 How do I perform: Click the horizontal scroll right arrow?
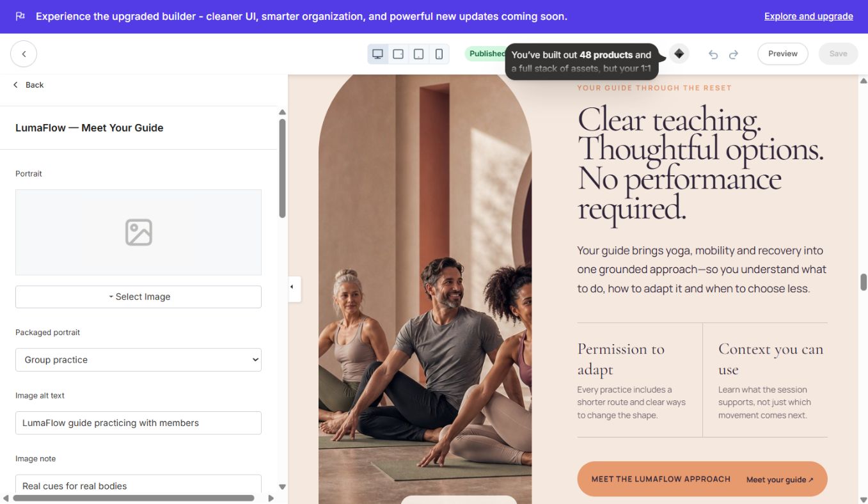271,498
